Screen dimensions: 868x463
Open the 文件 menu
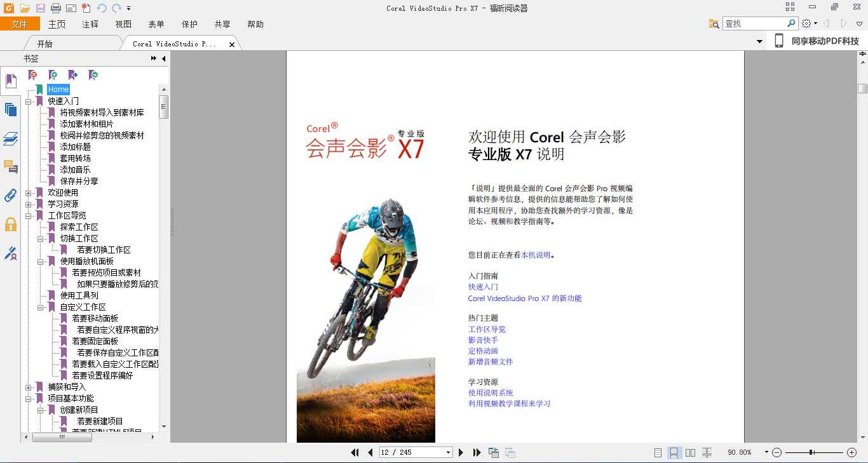pyautogui.click(x=20, y=24)
